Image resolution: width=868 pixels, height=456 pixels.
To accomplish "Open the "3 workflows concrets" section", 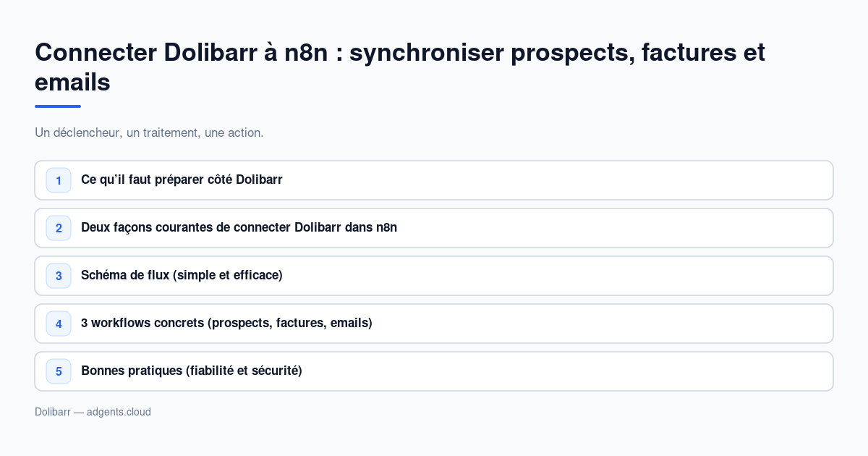I will click(434, 324).
